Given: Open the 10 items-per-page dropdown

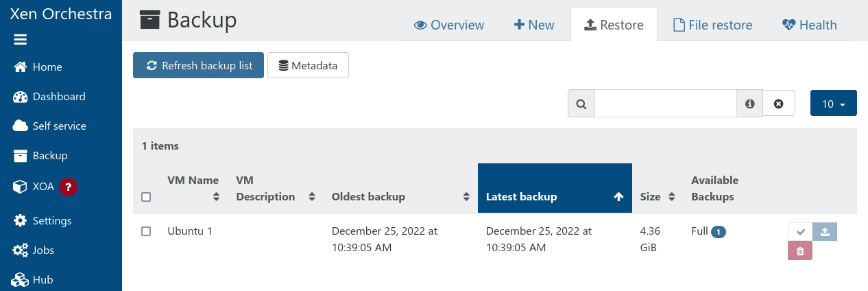Looking at the screenshot, I should [x=833, y=104].
